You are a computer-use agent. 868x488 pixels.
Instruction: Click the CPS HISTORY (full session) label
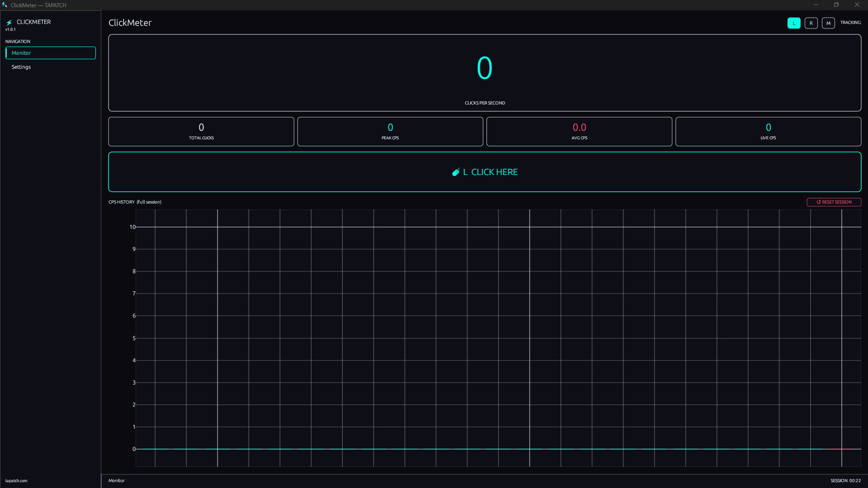pyautogui.click(x=135, y=202)
